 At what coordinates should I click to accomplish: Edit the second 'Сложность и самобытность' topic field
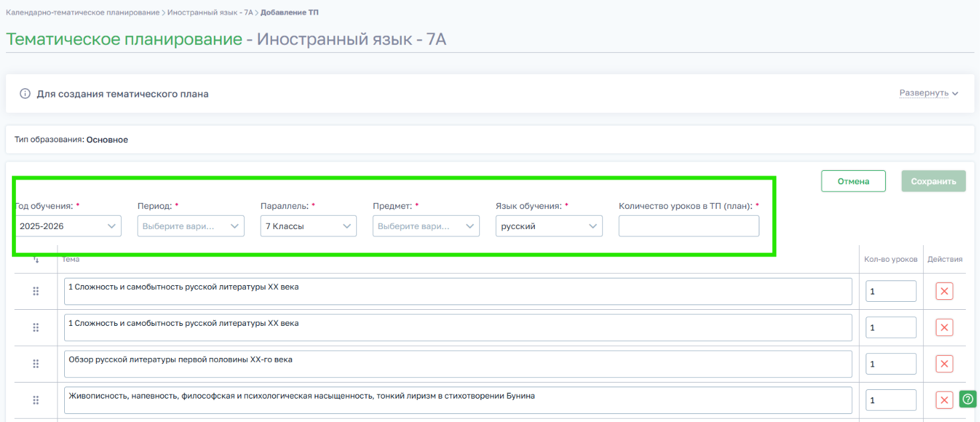tap(458, 327)
